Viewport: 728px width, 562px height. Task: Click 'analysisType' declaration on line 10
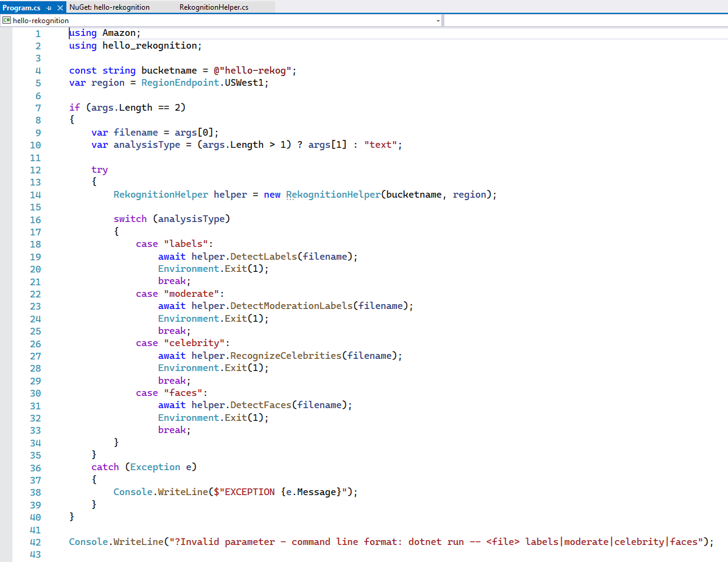147,145
